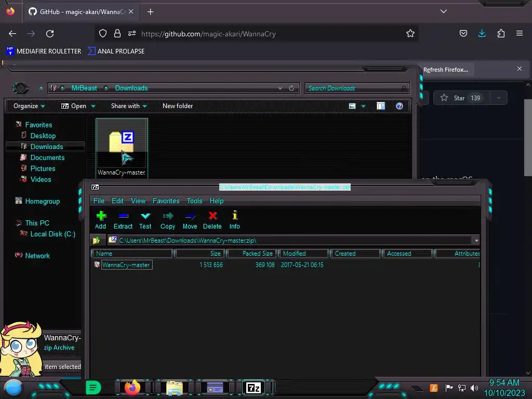Click MrBeast in the Explorer breadcrumb

point(84,88)
